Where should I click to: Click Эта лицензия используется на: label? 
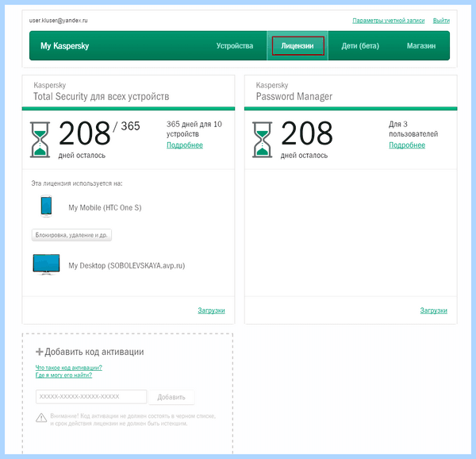pyautogui.click(x=77, y=183)
